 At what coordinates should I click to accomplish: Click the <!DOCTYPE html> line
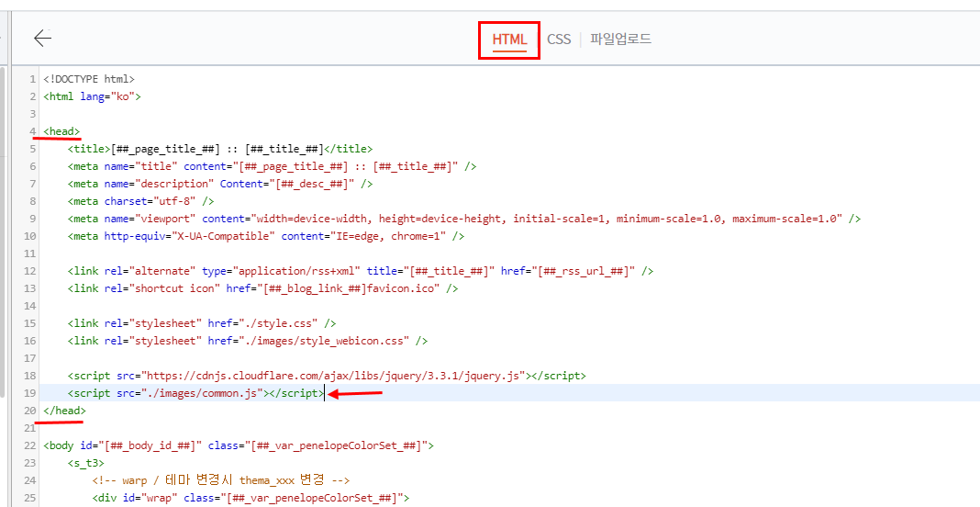tap(89, 80)
